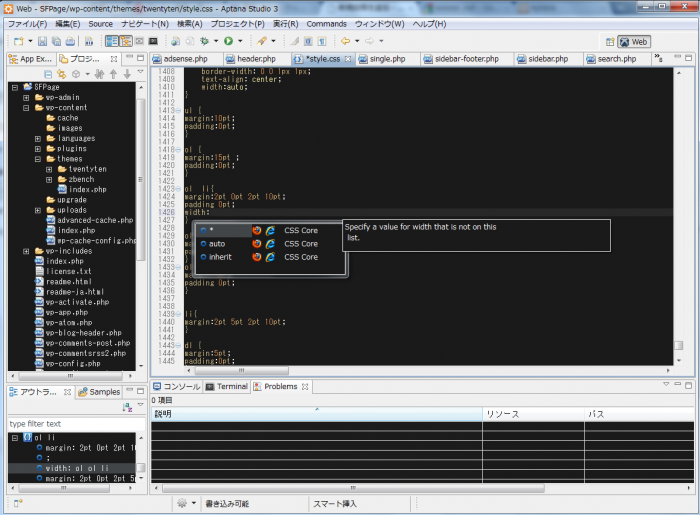Expand the twentyten theme folder
Screen dimensions: 700x515
coord(49,169)
